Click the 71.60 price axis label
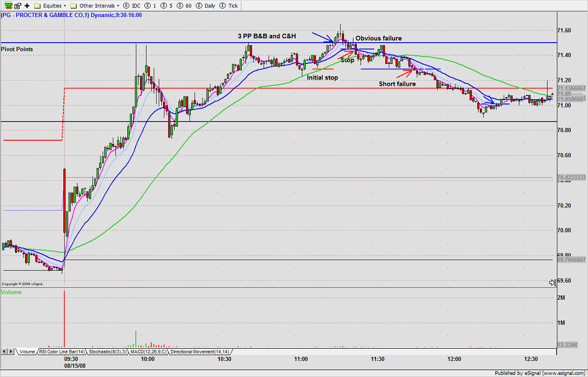Viewport: 588px width, 377px height. pos(565,30)
